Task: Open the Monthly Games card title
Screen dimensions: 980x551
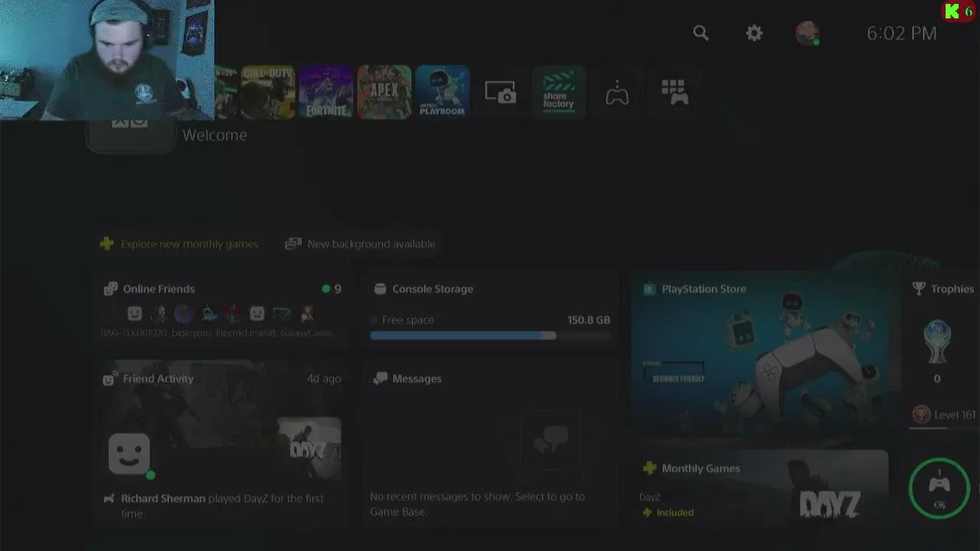Action: pos(701,468)
